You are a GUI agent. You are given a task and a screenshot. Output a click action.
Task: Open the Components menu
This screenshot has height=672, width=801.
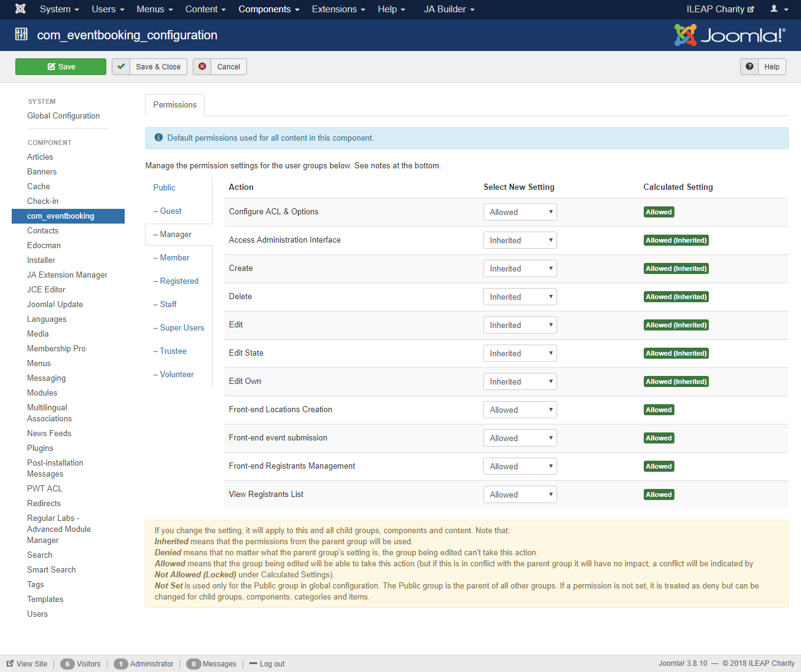pos(269,9)
